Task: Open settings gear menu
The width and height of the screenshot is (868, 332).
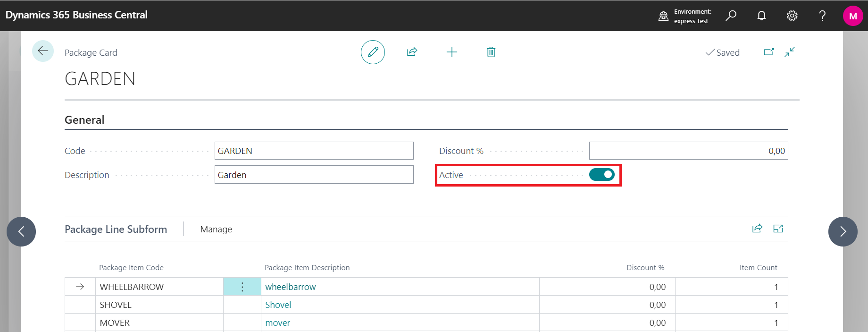Action: click(792, 16)
